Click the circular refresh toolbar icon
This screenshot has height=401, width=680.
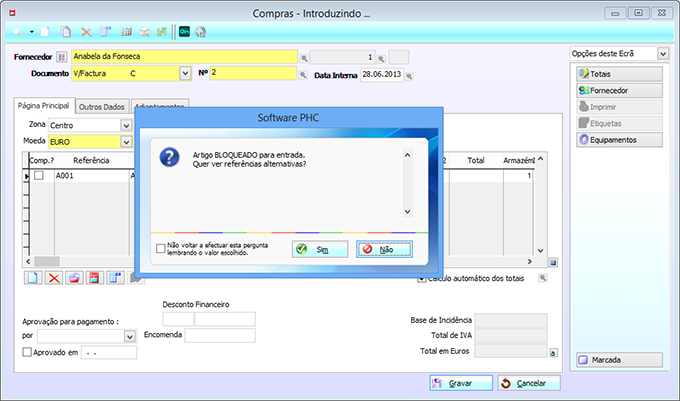(200, 32)
